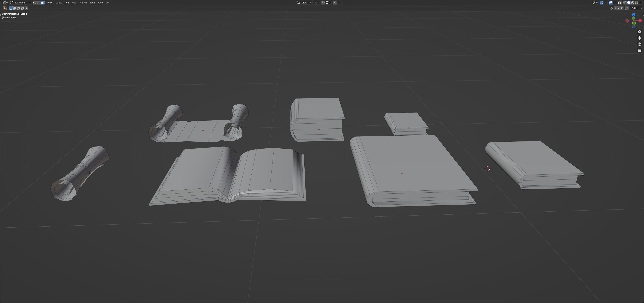This screenshot has height=303, width=644.
Task: Switch to edge select mode
Action: pos(39,2)
